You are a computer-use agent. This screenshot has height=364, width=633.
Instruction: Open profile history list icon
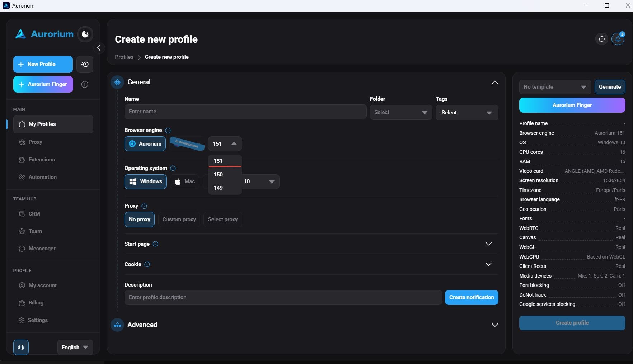(x=85, y=64)
